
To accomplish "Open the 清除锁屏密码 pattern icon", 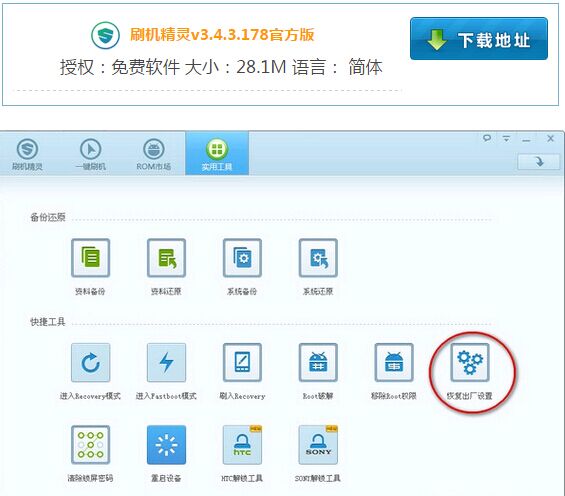I will (x=90, y=445).
